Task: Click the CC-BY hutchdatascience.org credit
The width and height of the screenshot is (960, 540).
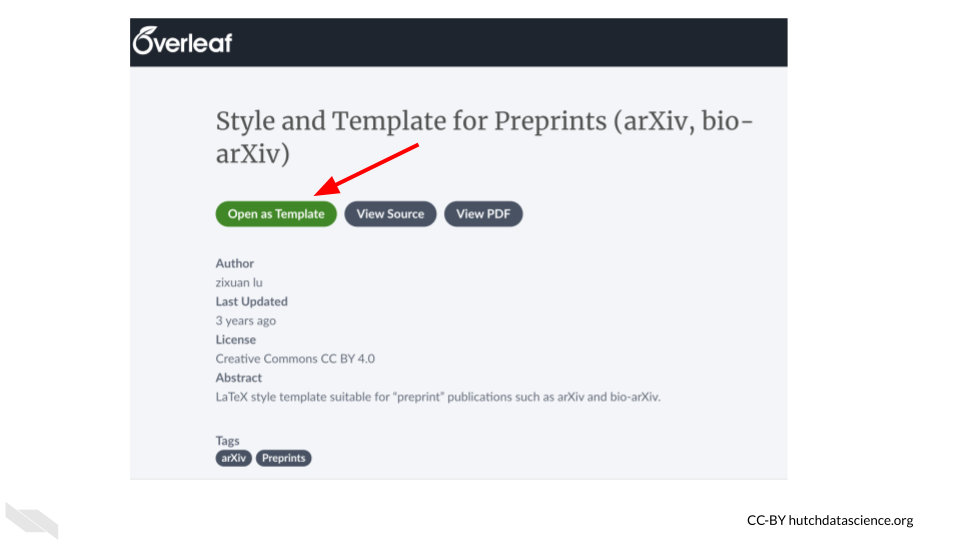Action: (830, 520)
